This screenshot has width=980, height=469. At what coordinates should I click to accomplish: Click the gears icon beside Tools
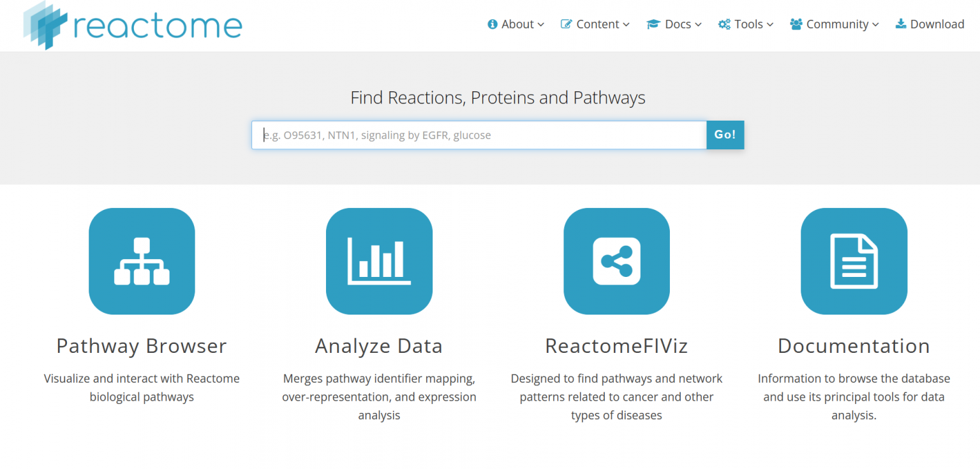point(724,24)
